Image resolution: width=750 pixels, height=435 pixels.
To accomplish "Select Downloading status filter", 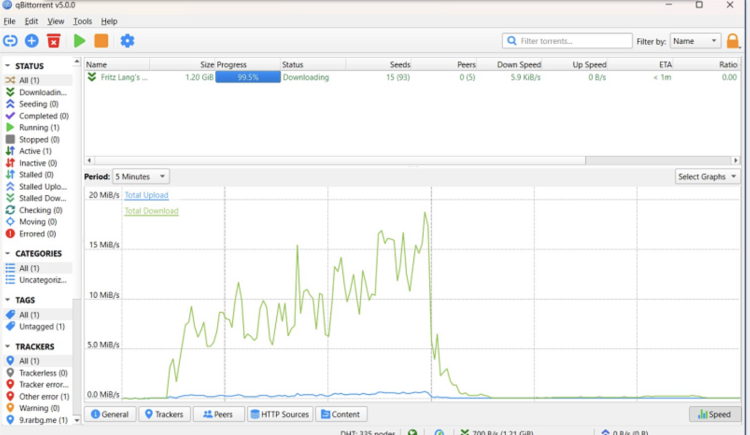I will [x=38, y=92].
